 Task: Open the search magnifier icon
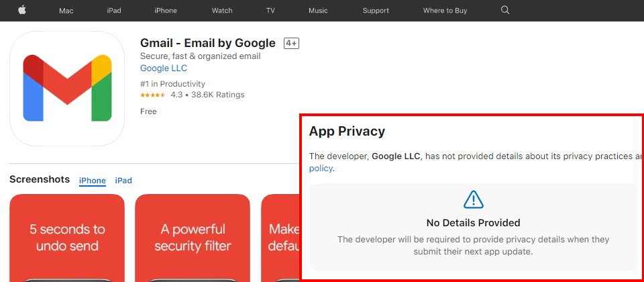tap(505, 10)
